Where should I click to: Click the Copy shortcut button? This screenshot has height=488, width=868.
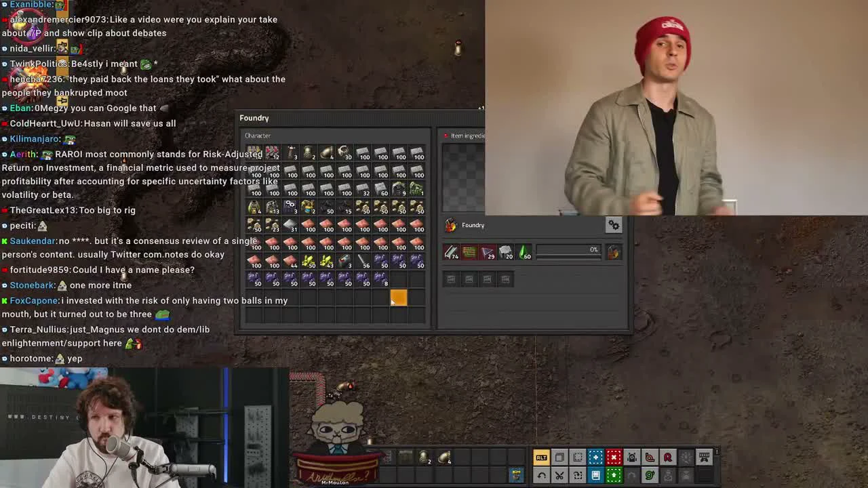pos(559,457)
